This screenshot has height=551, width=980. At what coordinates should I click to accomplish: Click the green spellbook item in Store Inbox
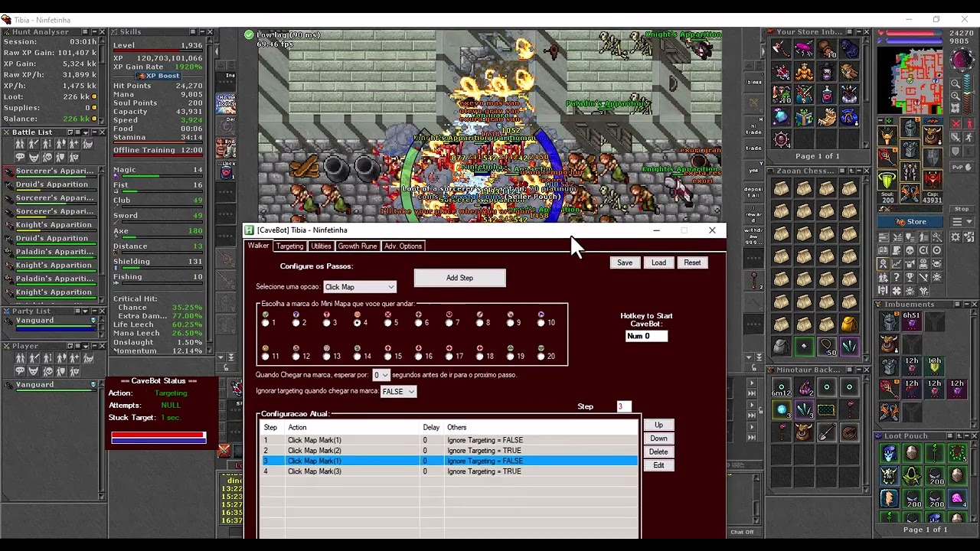click(804, 116)
